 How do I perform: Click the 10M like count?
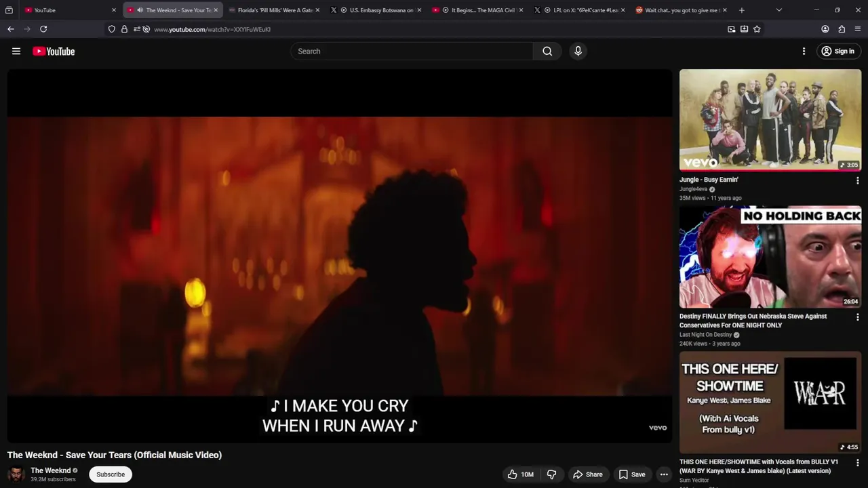(x=528, y=474)
